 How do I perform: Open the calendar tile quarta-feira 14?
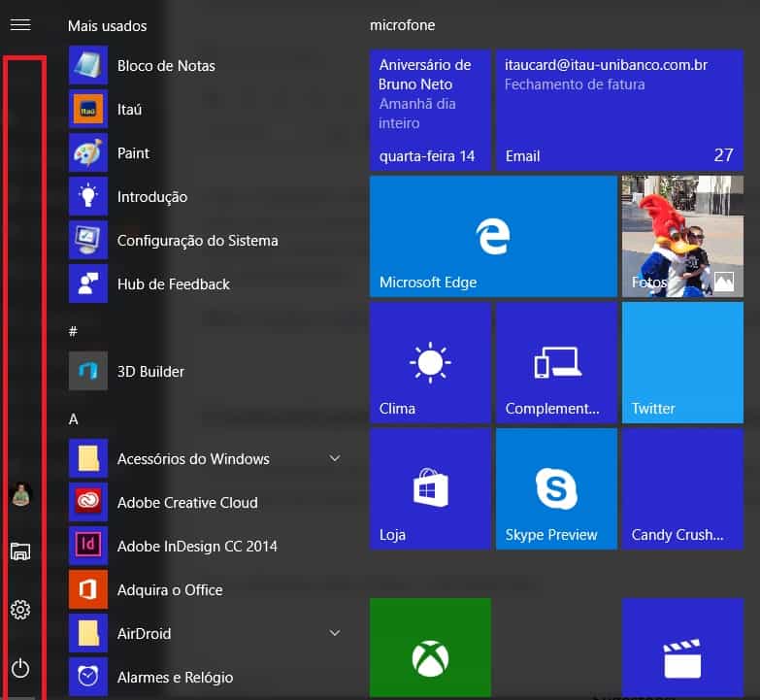[430, 110]
